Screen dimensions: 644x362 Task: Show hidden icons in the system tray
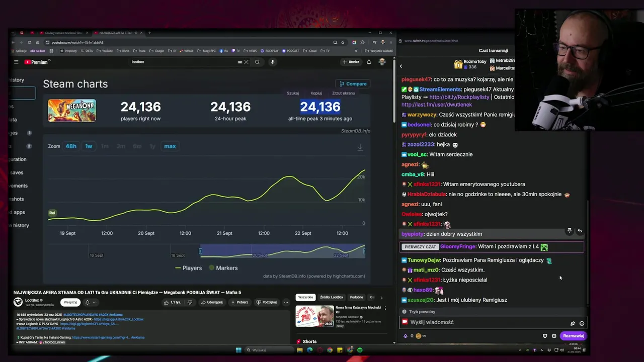point(520,350)
